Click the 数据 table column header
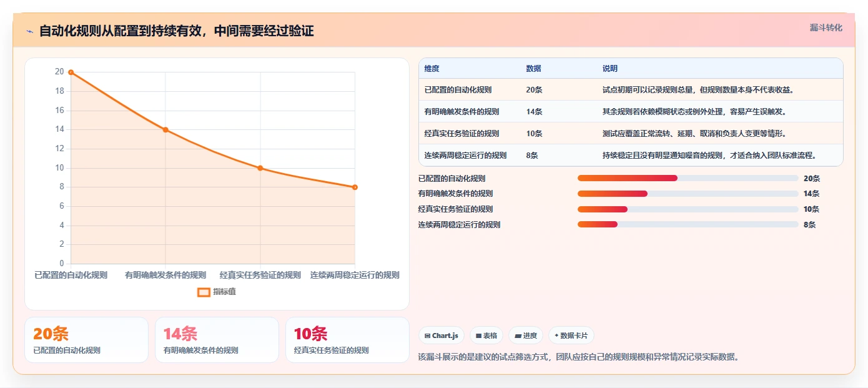 click(x=533, y=69)
